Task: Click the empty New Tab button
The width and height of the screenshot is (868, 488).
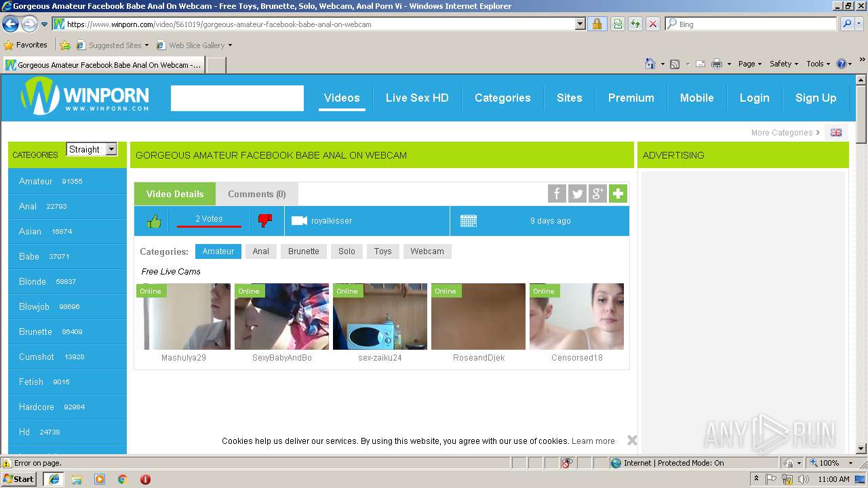Action: point(216,65)
